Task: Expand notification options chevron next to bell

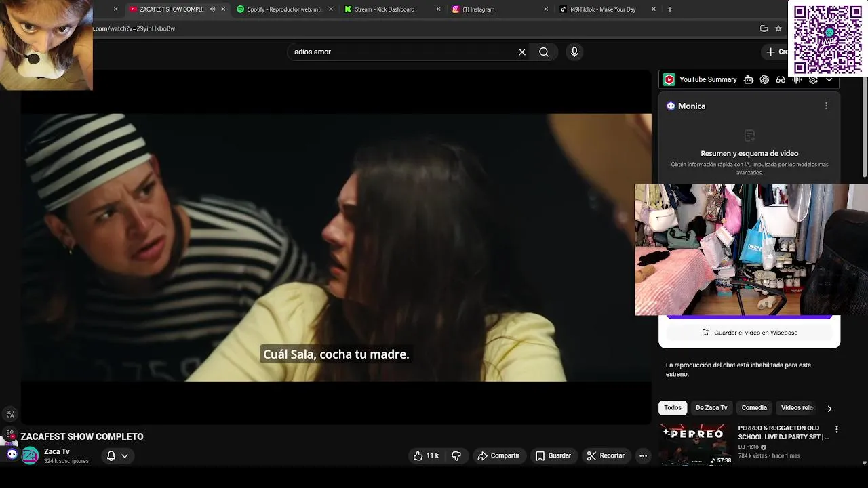Action: tap(125, 456)
